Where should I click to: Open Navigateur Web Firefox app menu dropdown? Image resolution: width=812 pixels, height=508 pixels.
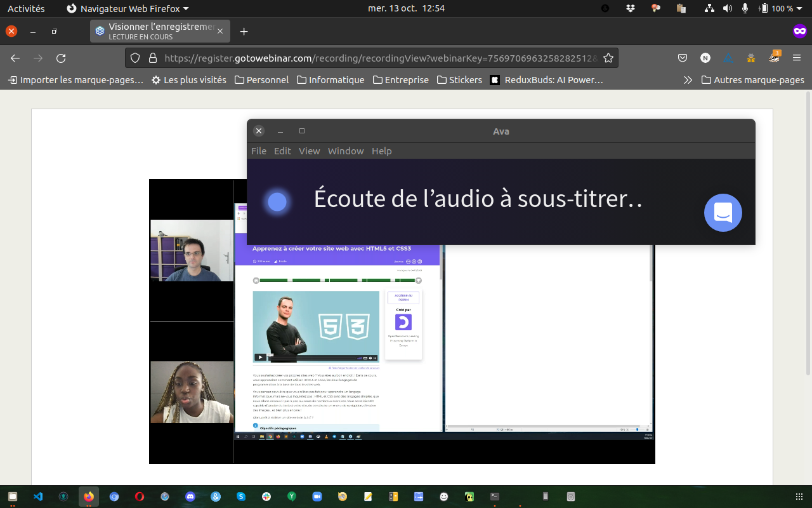[128, 9]
